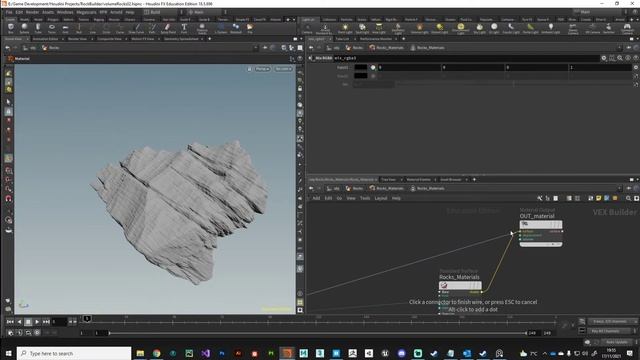The width and height of the screenshot is (640, 360).
Task: Select the Spray Paint shelf tool
Action: [x=168, y=28]
